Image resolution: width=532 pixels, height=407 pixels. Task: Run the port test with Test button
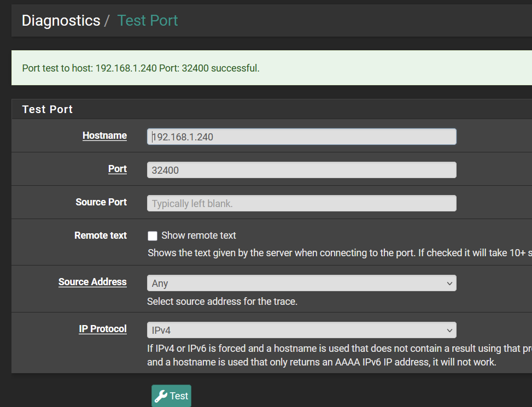pyautogui.click(x=171, y=396)
